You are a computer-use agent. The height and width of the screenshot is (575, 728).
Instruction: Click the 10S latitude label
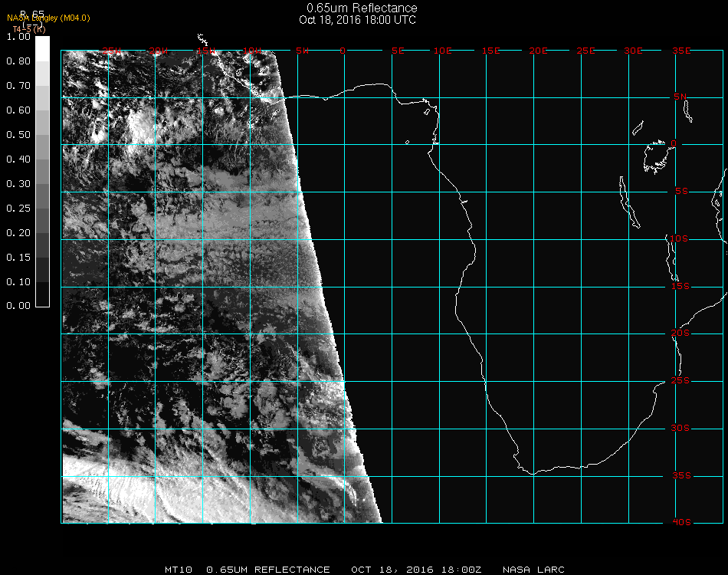pyautogui.click(x=678, y=238)
